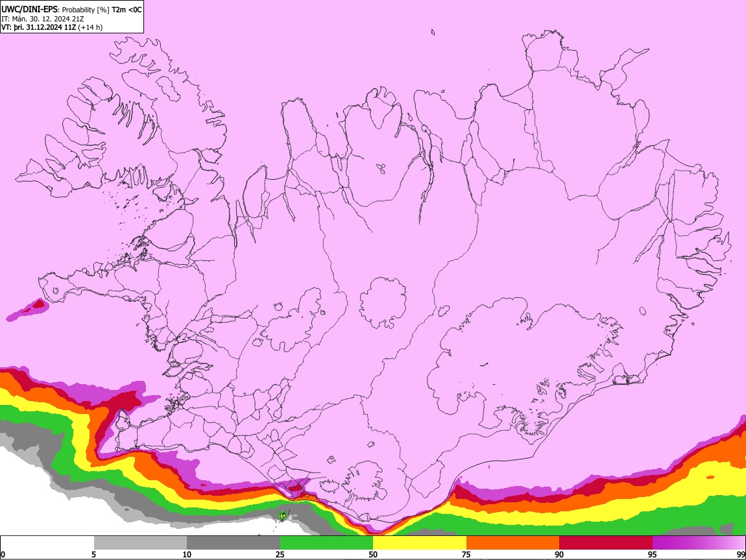
Task: Click the light gray 5–10 legend band
Action: (140, 543)
